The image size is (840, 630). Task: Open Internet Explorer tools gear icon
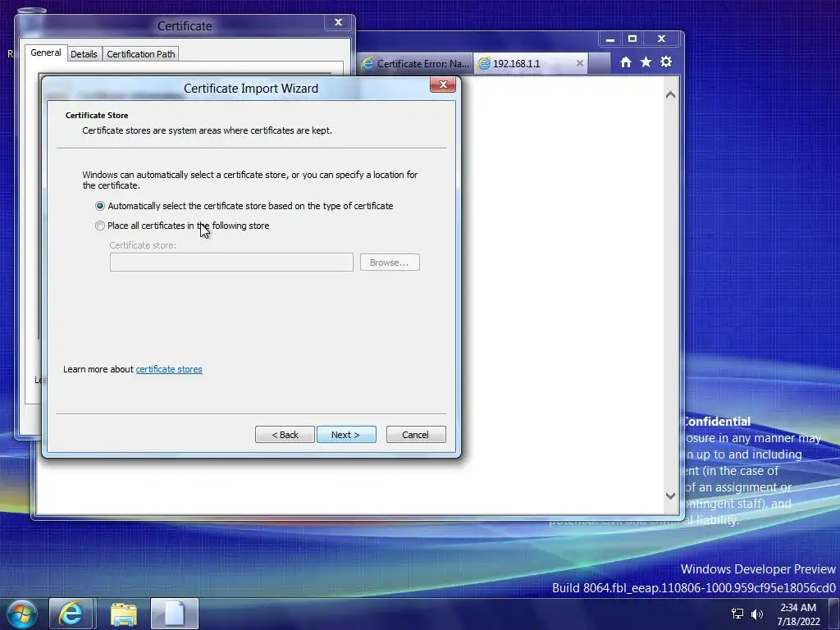click(x=666, y=62)
